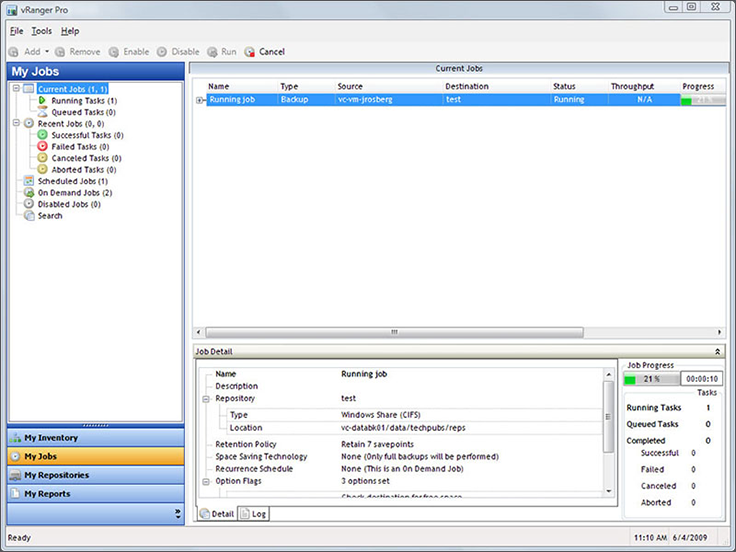Click the My Jobs navigation icon
This screenshot has height=552, width=736.
(x=15, y=456)
